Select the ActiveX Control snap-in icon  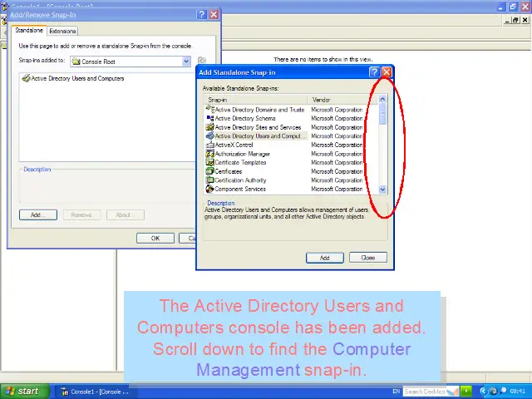click(210, 145)
